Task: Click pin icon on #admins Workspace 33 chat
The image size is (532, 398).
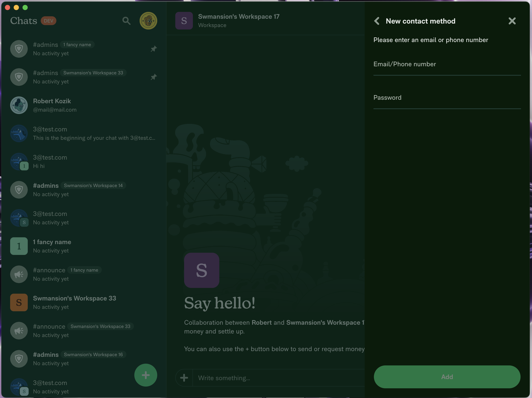Action: [154, 77]
